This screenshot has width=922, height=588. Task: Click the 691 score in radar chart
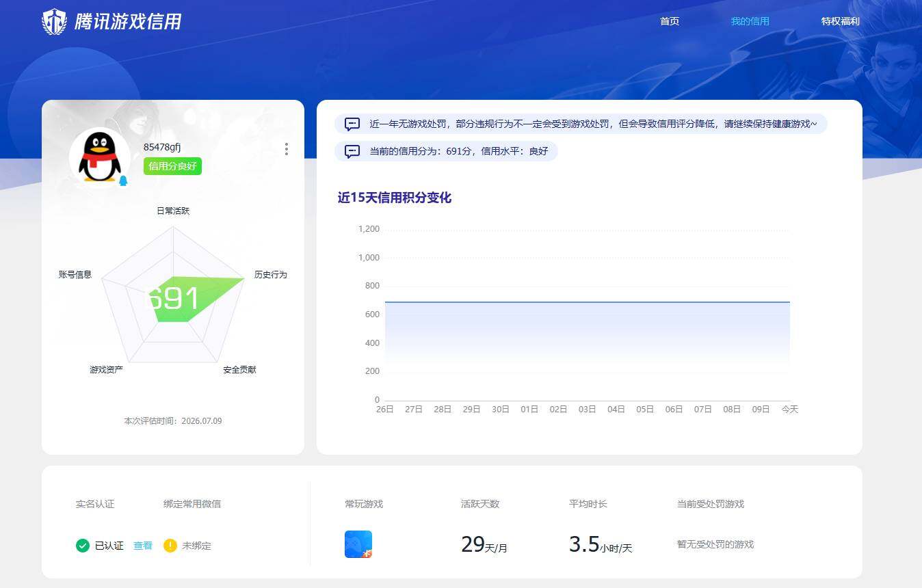tap(174, 299)
